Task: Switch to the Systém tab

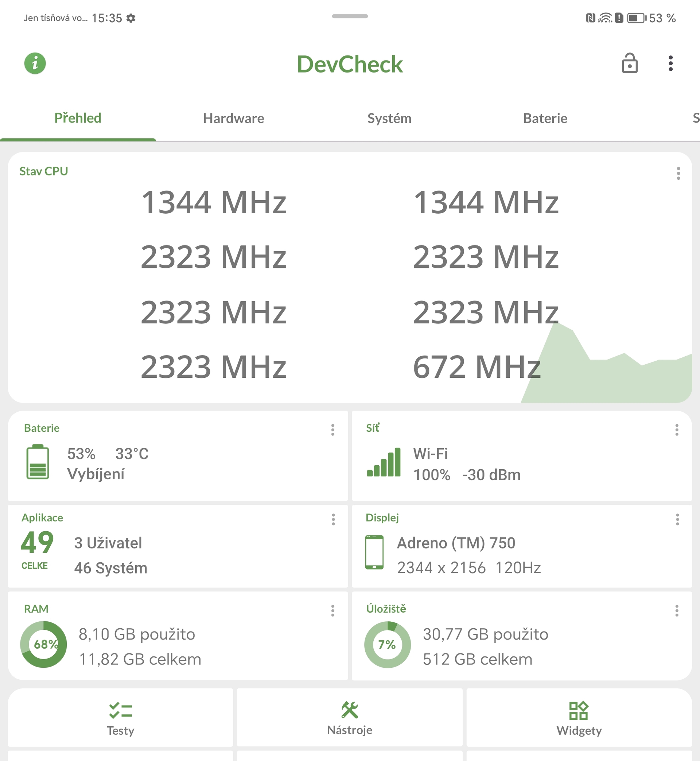Action: tap(389, 119)
